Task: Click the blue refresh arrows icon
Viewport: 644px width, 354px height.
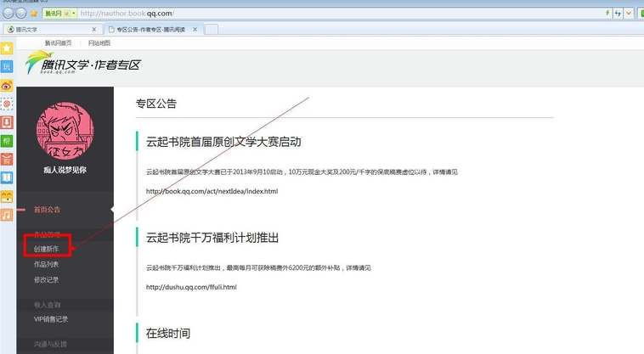Action: pyautogui.click(x=618, y=14)
